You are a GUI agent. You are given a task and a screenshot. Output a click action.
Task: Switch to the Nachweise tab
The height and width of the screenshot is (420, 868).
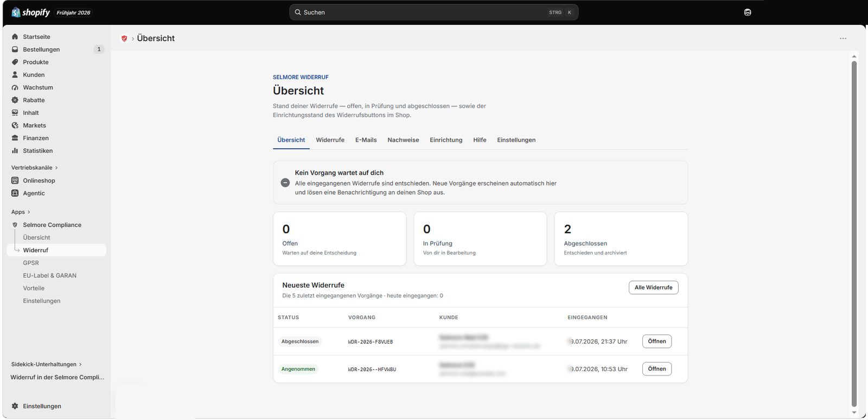coord(403,140)
